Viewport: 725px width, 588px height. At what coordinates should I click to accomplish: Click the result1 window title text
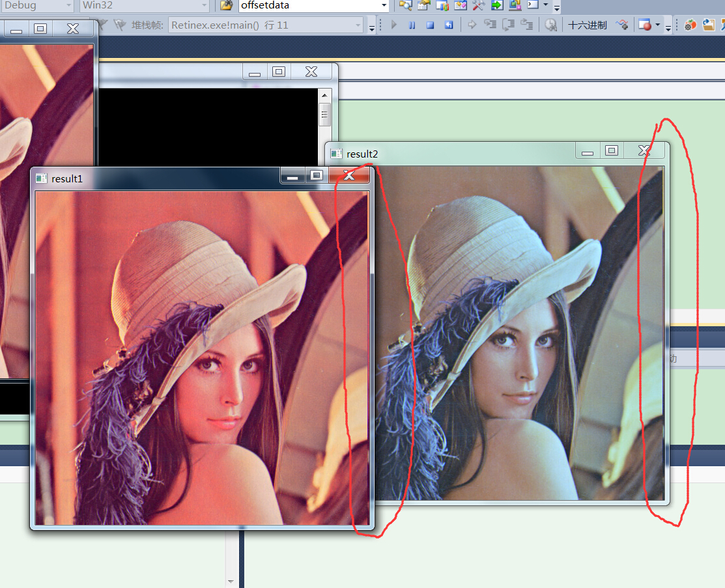67,179
